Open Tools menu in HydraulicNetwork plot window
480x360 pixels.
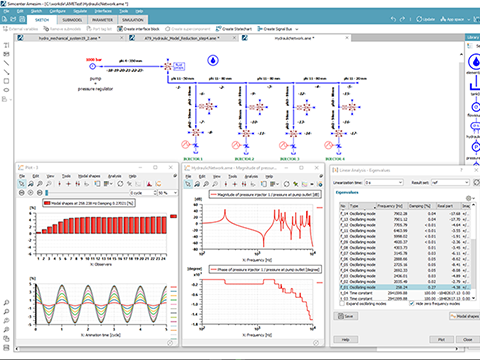tap(232, 176)
